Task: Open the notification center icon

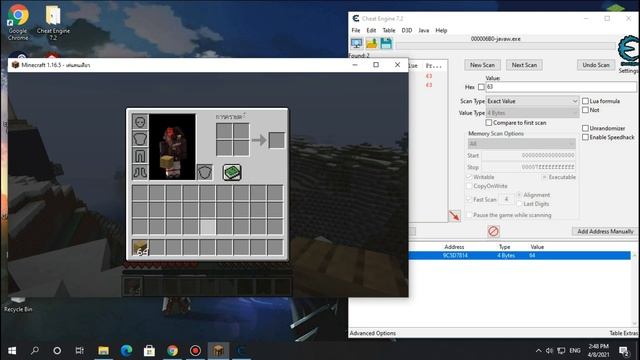Action: click(x=624, y=351)
